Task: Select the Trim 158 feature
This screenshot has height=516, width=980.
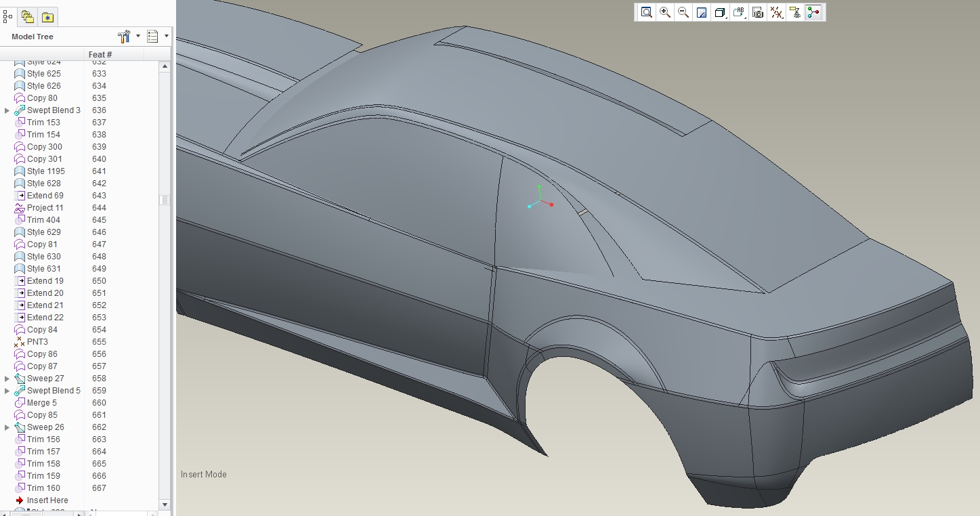Action: [x=43, y=464]
